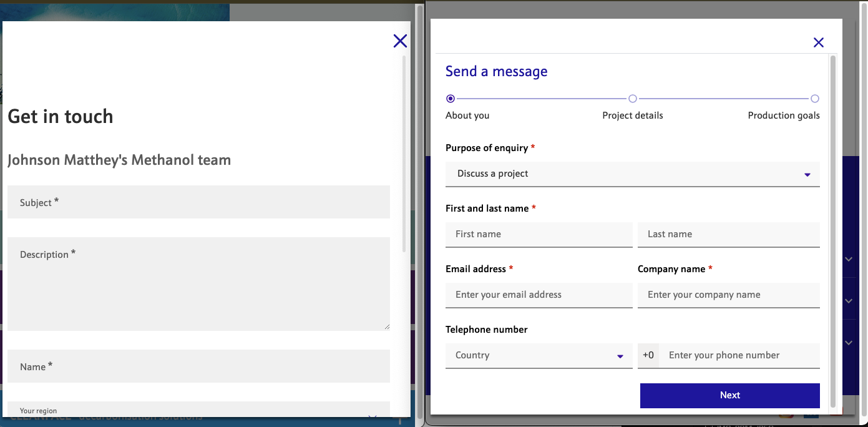Click the About you step label
The height and width of the screenshot is (427, 868).
pyautogui.click(x=467, y=115)
